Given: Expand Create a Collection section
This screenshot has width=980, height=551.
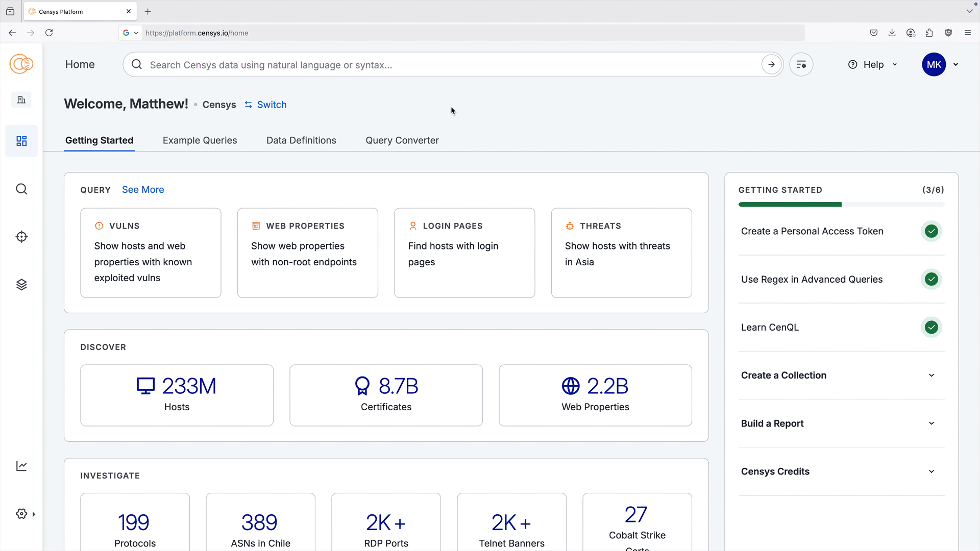Looking at the screenshot, I should 841,375.
